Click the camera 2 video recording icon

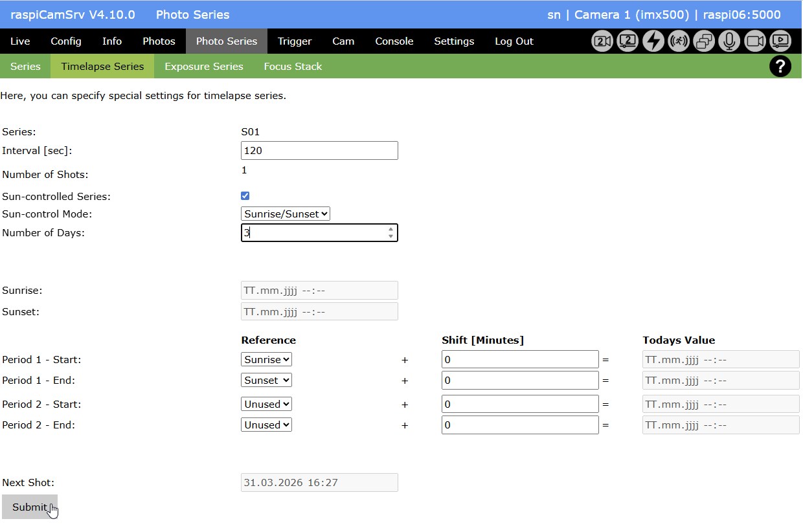(x=602, y=41)
